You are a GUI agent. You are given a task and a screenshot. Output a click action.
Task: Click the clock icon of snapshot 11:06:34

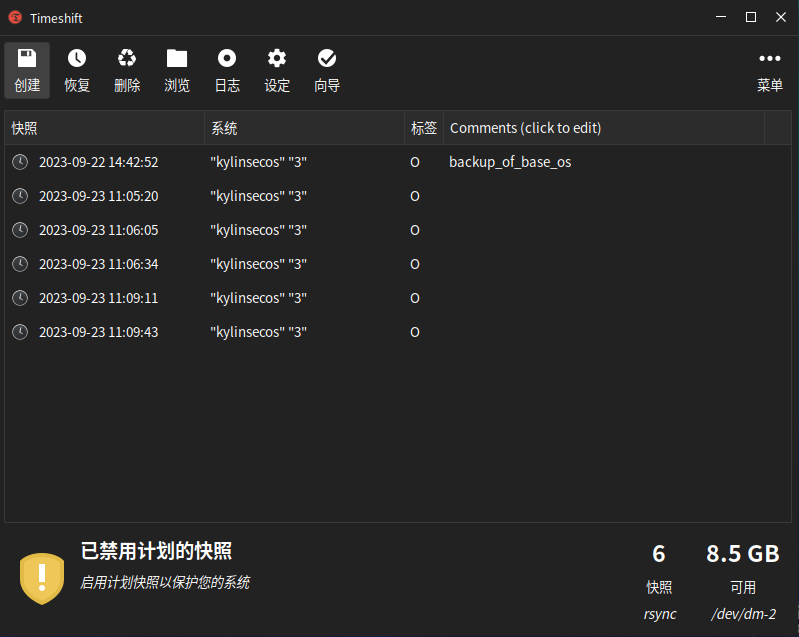point(20,264)
